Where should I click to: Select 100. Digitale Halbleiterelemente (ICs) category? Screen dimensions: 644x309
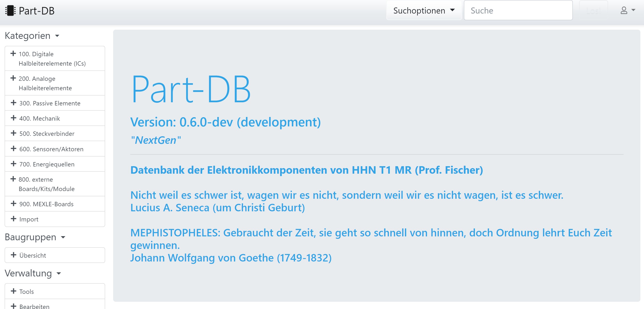click(x=52, y=59)
